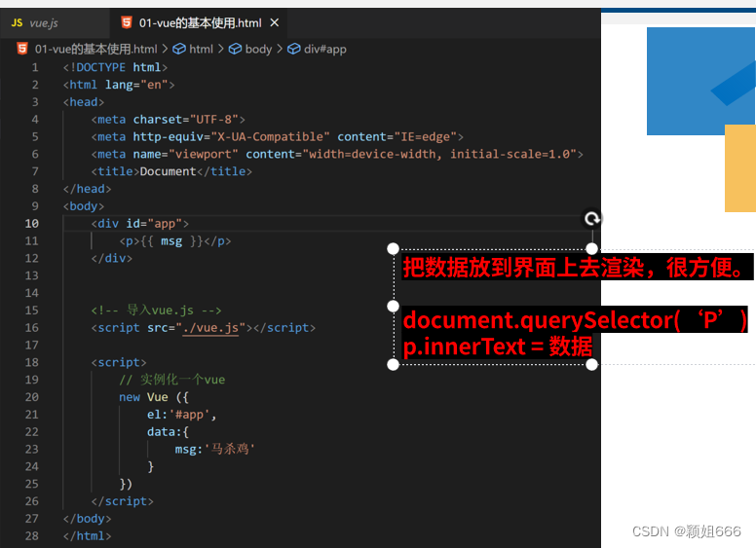Open the div#app breadcrumb segment
Viewport: 756px width, 548px height.
click(325, 49)
